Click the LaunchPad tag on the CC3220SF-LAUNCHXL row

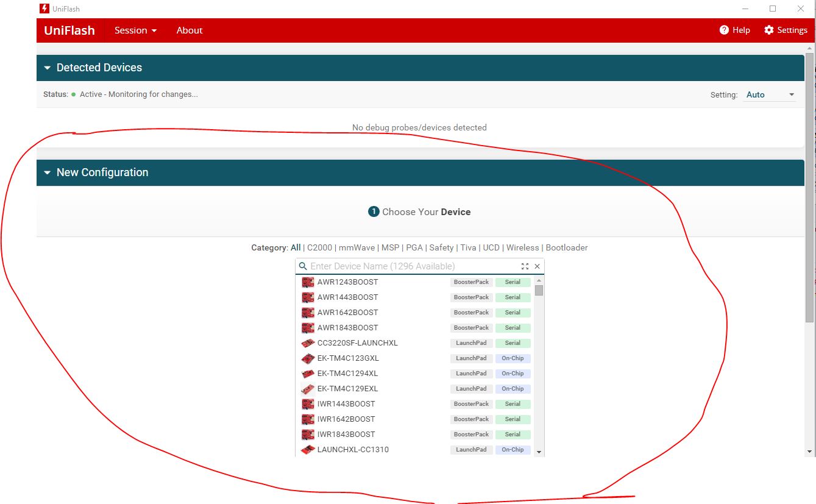click(x=472, y=343)
